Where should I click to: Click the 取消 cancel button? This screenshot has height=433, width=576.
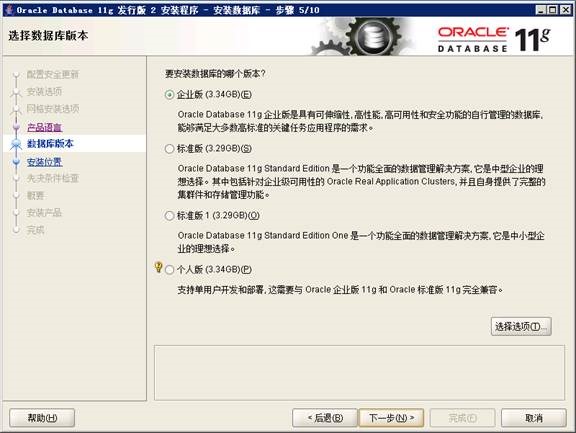tap(534, 418)
